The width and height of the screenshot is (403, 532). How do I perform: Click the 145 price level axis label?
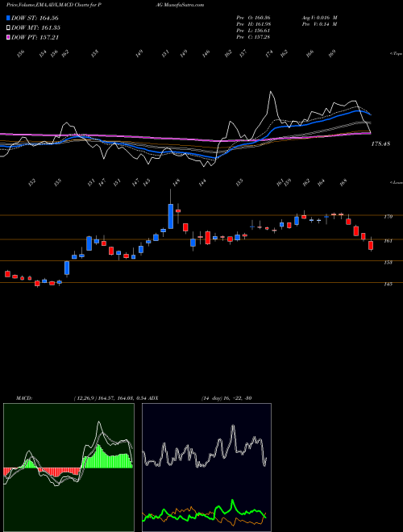point(388,284)
